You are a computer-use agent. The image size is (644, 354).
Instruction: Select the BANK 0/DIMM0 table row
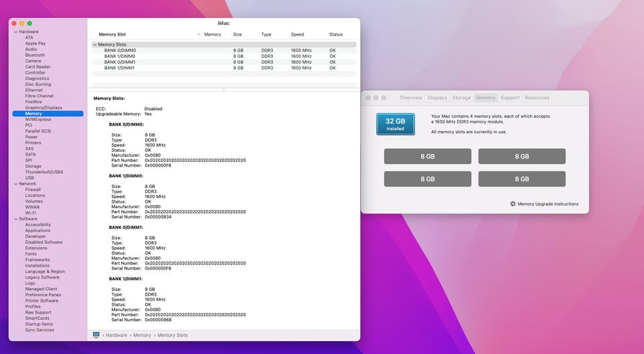[x=224, y=50]
